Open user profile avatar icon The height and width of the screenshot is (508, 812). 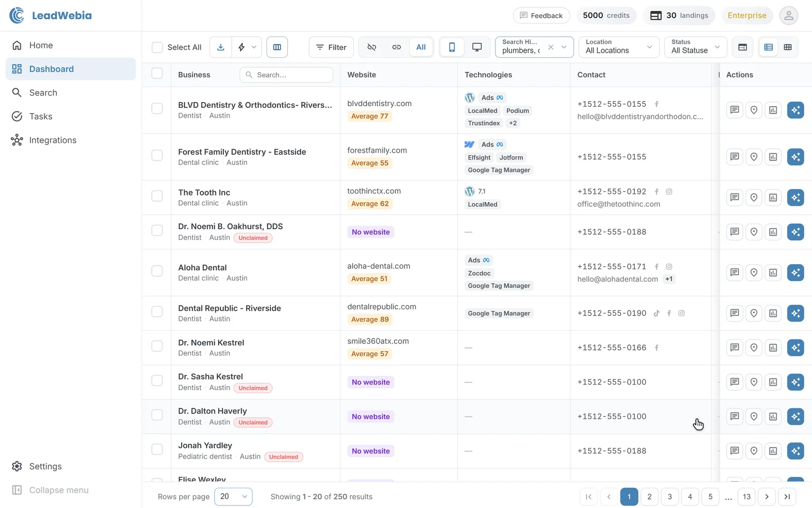pyautogui.click(x=789, y=15)
